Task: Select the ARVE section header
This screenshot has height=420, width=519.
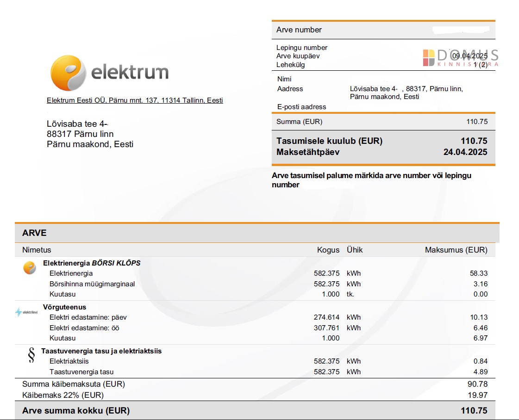Action: tap(34, 233)
